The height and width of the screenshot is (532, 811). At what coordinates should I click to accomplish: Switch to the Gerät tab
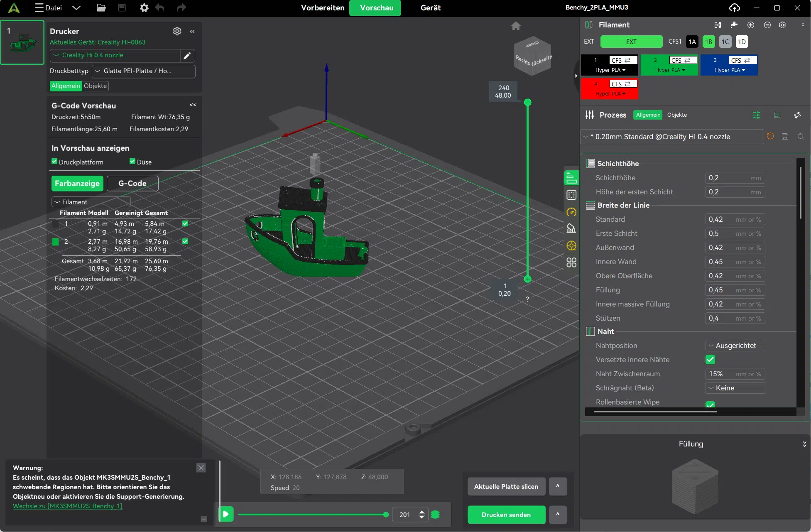coord(431,8)
